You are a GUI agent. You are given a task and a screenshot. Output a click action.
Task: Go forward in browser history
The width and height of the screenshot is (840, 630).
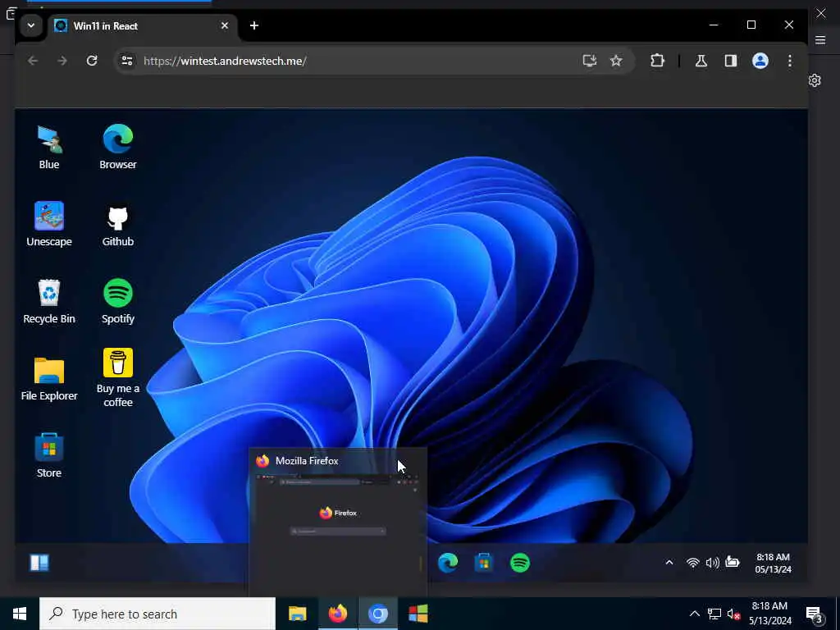click(62, 61)
